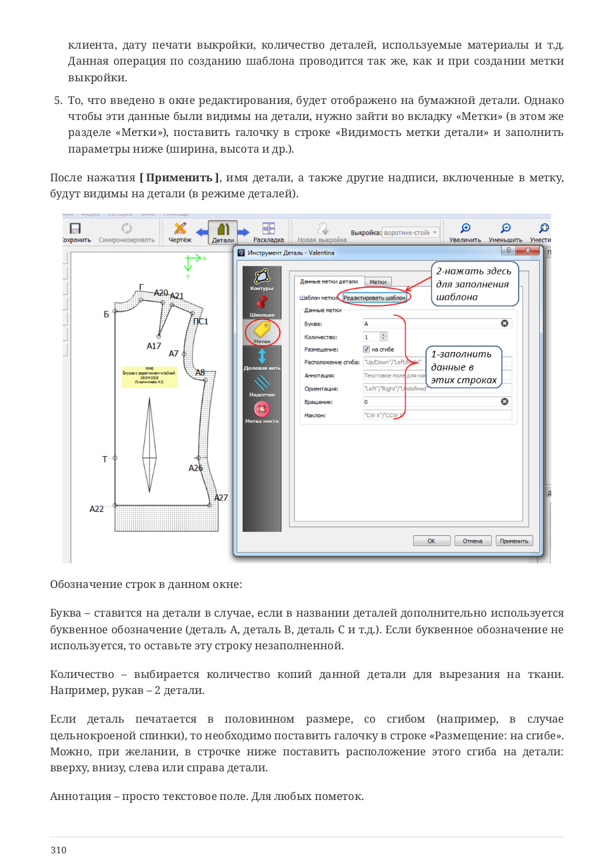Open the Выкройка pattern dropdown воротник-стойка
Image resolution: width=614 pixels, height=868 pixels.
click(x=411, y=233)
